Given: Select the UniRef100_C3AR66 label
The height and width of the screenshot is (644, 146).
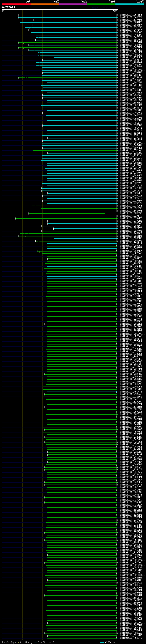Looking at the screenshot, I should click(131, 279).
